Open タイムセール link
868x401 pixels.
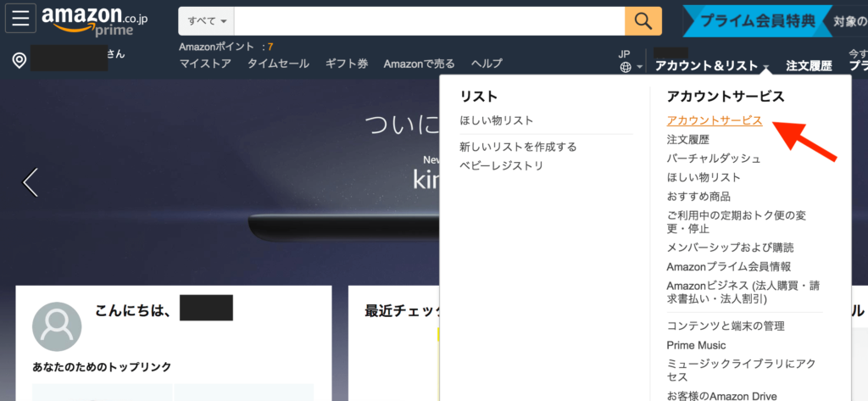coord(278,64)
